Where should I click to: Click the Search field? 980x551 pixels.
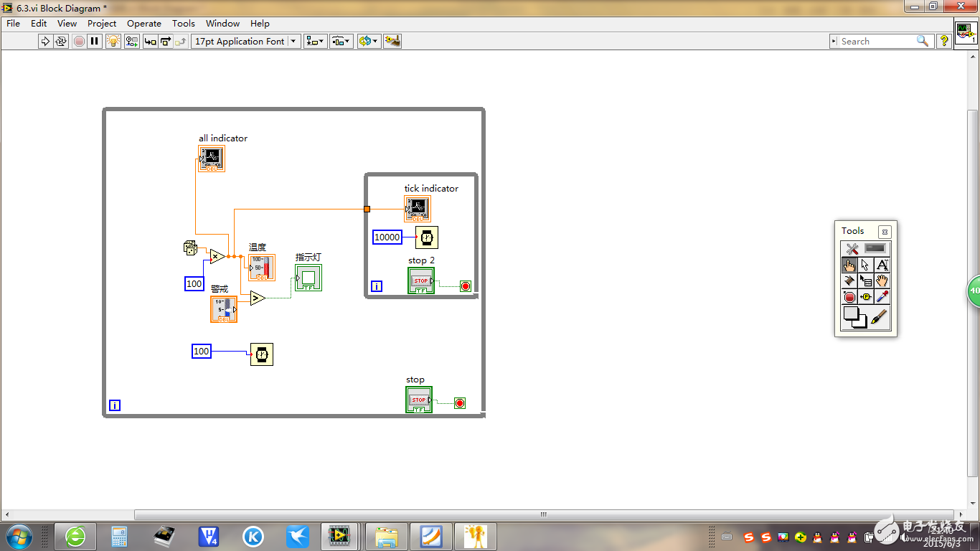pos(877,42)
